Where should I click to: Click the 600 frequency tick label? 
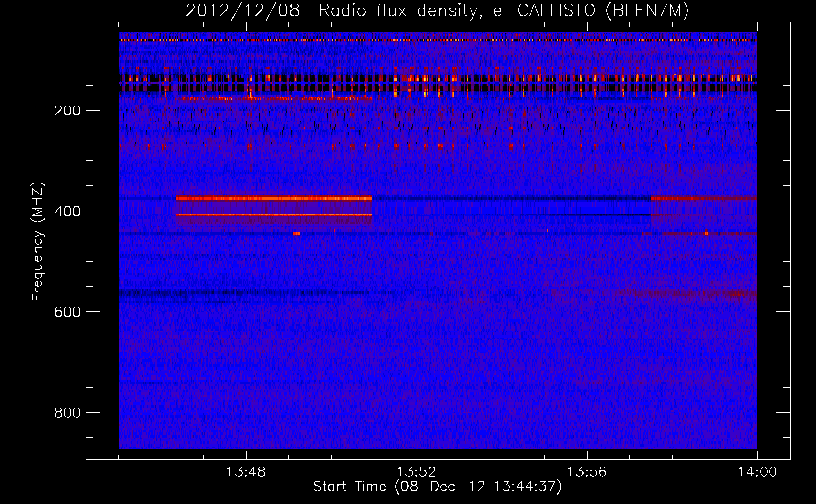tap(68, 312)
